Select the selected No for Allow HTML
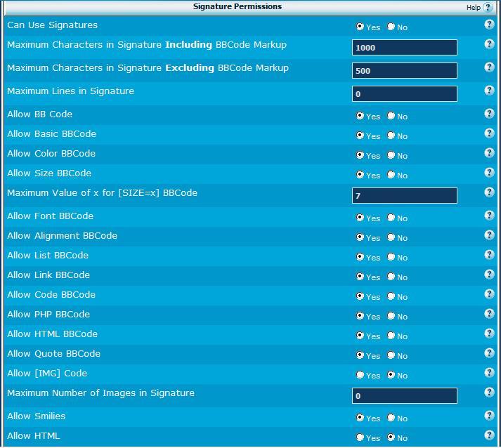501x448 pixels. click(391, 437)
